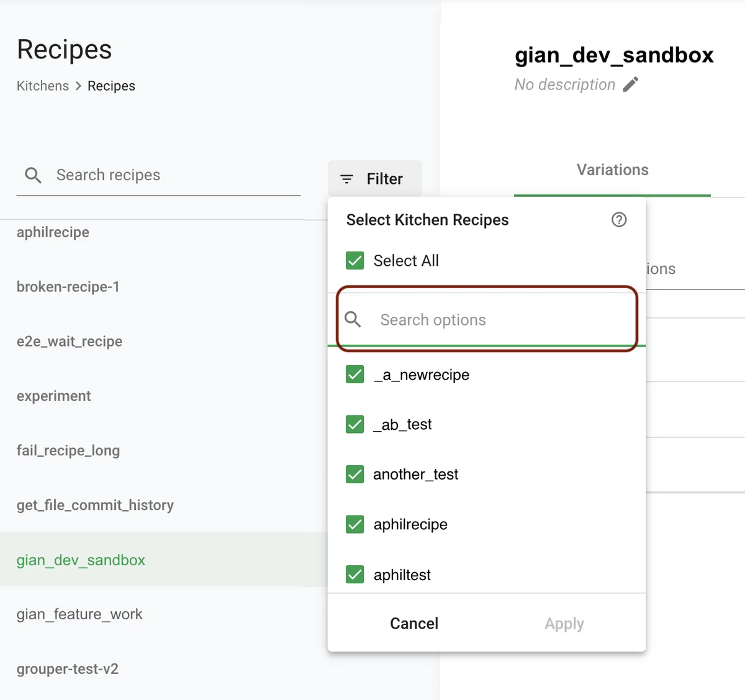Uncheck the Select All checkbox
Screen dimensions: 745x700
(355, 260)
